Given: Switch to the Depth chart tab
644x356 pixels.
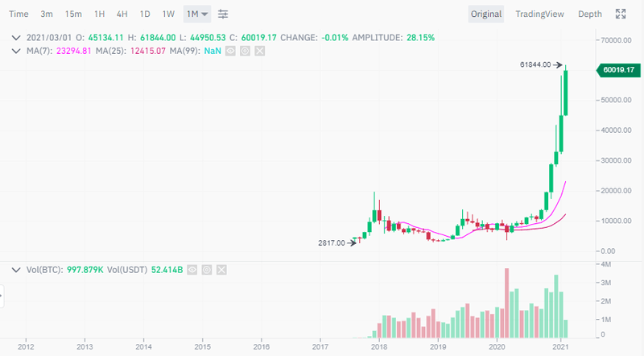Looking at the screenshot, I should pos(589,14).
